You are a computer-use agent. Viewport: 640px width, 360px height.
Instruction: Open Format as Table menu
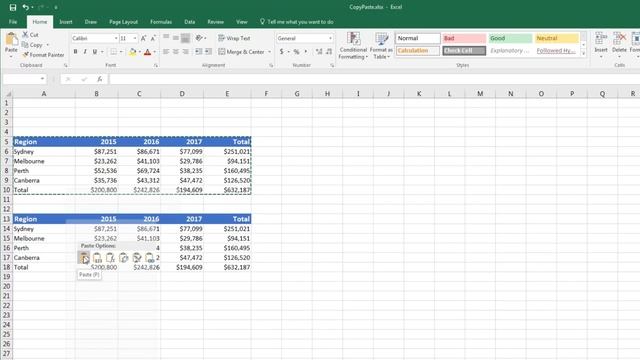point(381,46)
